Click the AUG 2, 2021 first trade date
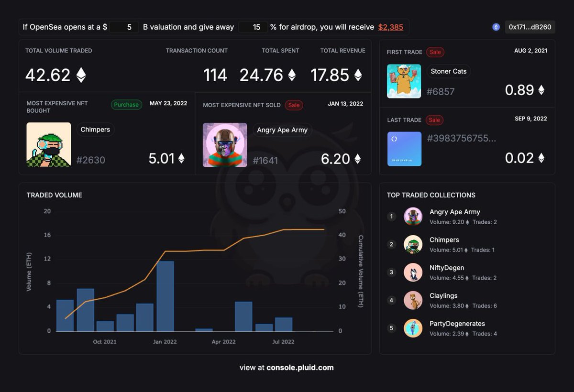This screenshot has height=392, width=574. pos(531,51)
